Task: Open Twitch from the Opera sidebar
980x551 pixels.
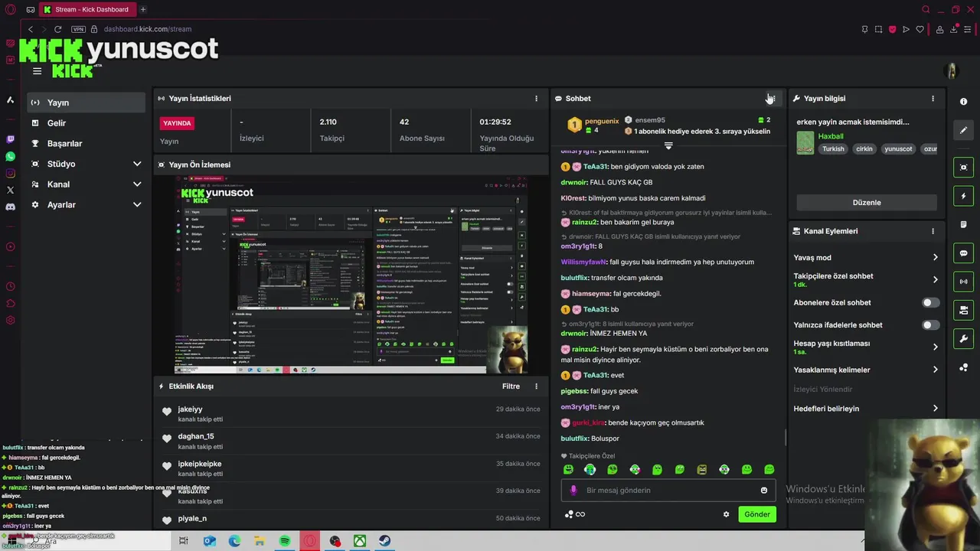Action: [x=10, y=139]
